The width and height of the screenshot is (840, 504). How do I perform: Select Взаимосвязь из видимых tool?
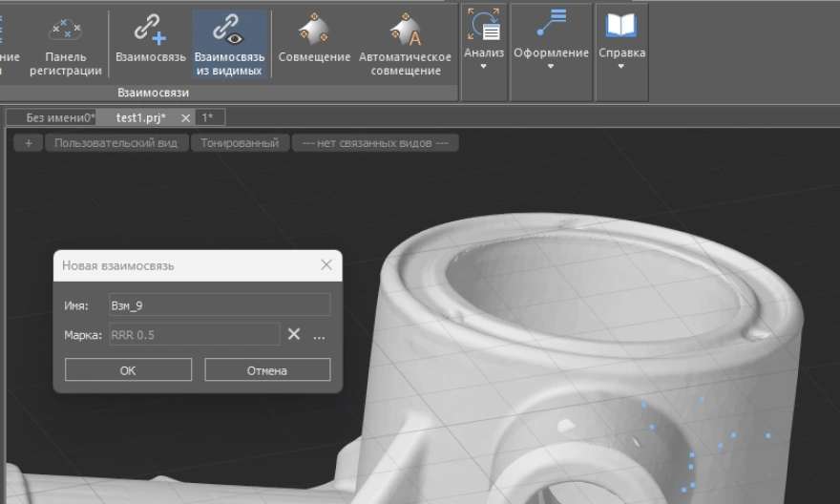tap(229, 44)
